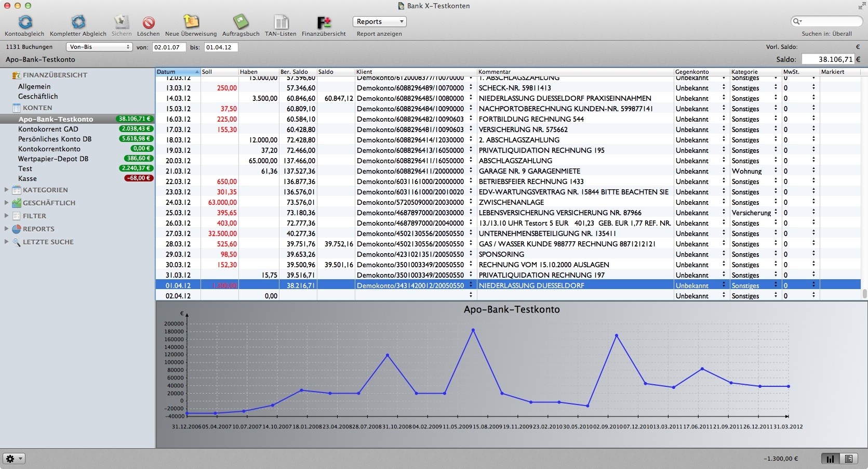Click the search field in toolbar
The image size is (868, 469).
(829, 21)
